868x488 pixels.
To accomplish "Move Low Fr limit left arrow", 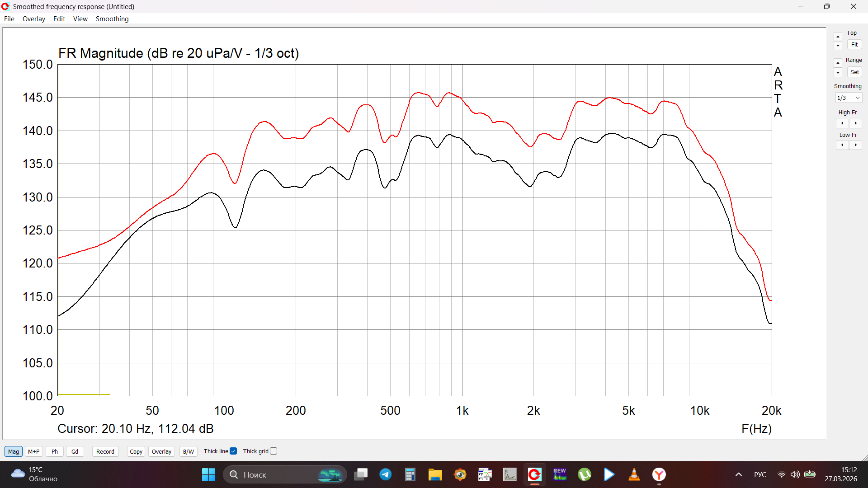I will point(842,145).
